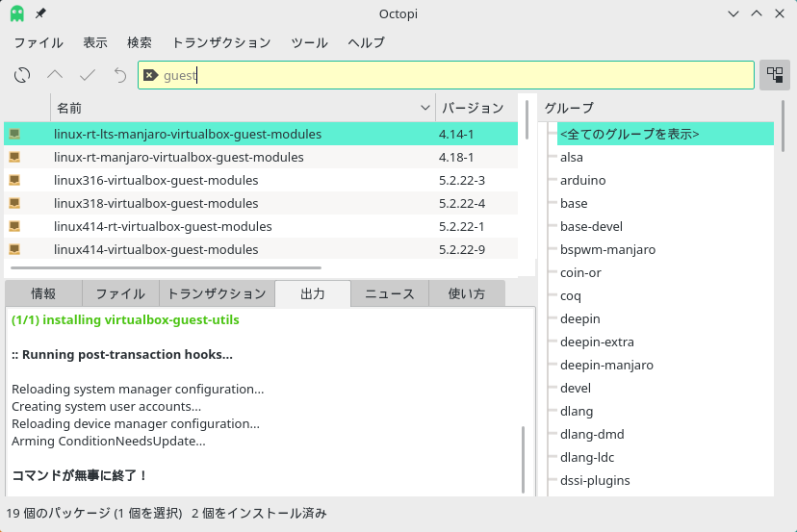Select the base-devel group
Viewport: 797px width, 532px height.
pyautogui.click(x=591, y=227)
